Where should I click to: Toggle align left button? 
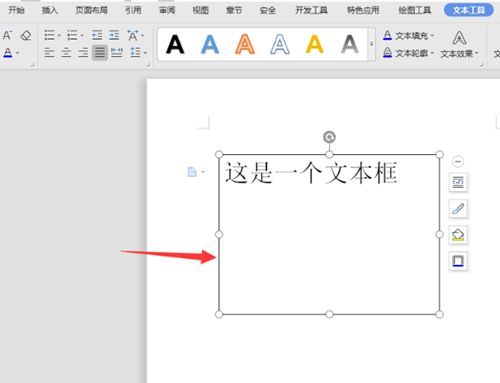click(49, 52)
